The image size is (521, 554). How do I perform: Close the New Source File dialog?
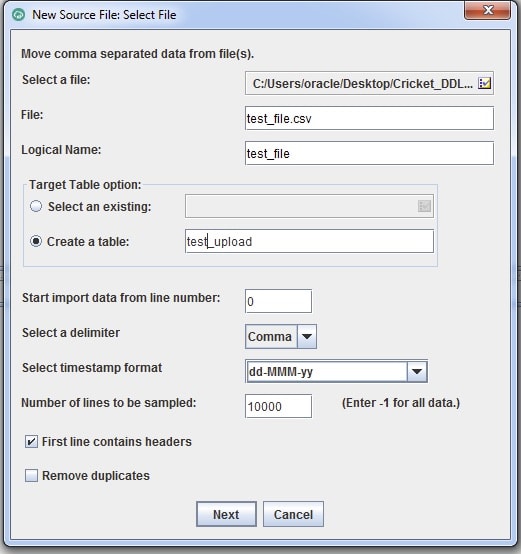487,11
